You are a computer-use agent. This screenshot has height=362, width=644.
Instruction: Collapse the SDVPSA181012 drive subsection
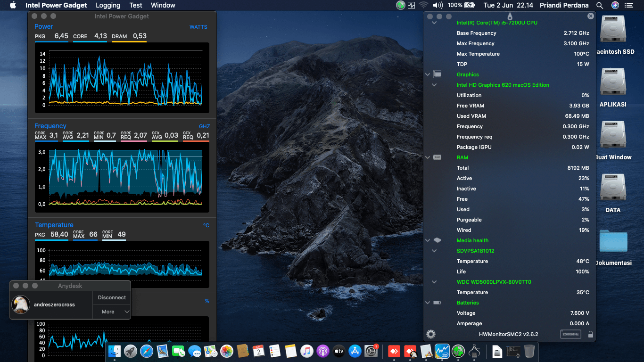pos(434,251)
